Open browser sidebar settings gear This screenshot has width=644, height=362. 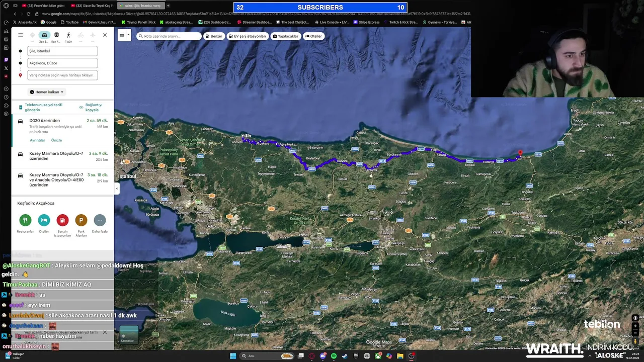(x=6, y=114)
